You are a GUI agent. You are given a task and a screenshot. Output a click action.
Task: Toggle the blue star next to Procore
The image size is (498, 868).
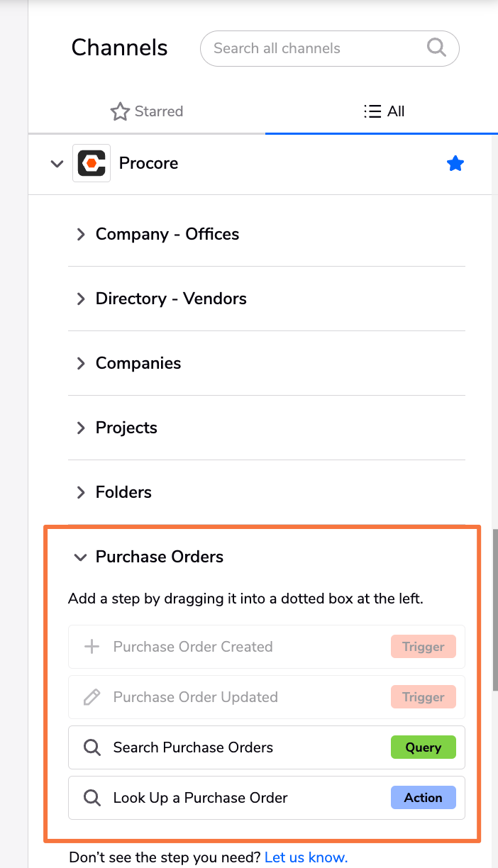[x=455, y=164]
